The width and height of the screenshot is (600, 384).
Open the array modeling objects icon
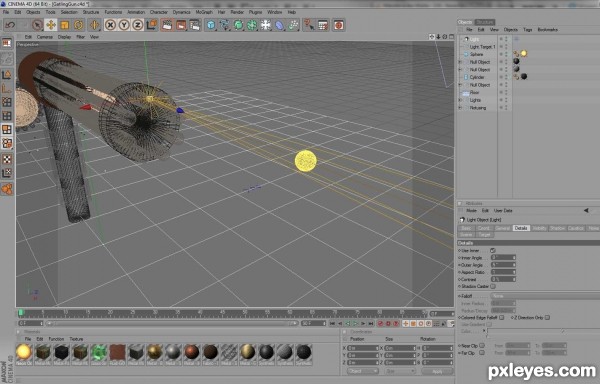coord(252,25)
